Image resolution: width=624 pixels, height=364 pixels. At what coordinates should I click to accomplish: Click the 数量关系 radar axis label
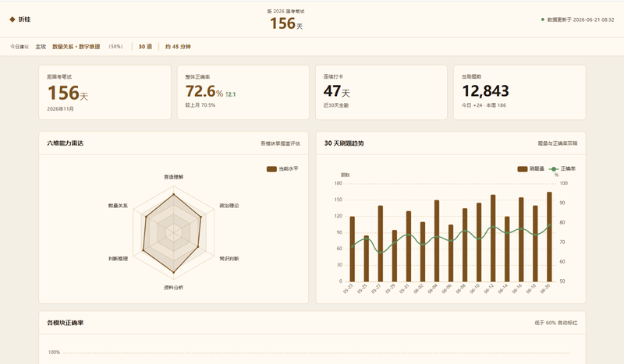point(119,206)
